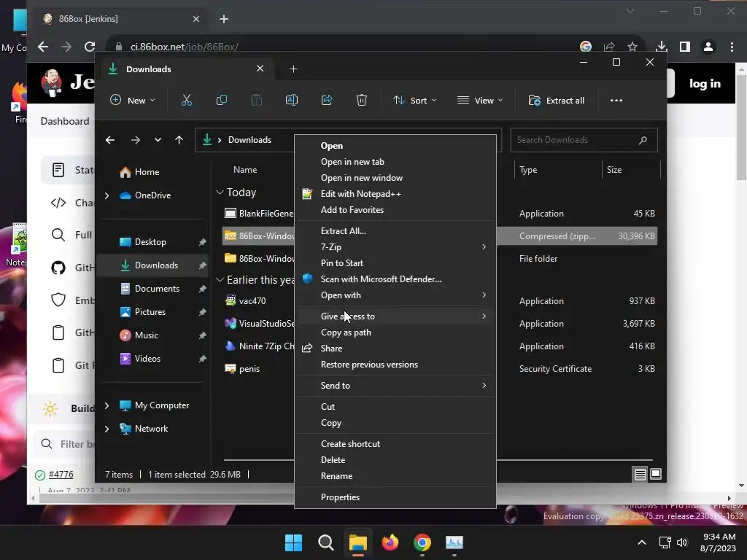Click the Windows Start button on taskbar

(293, 542)
